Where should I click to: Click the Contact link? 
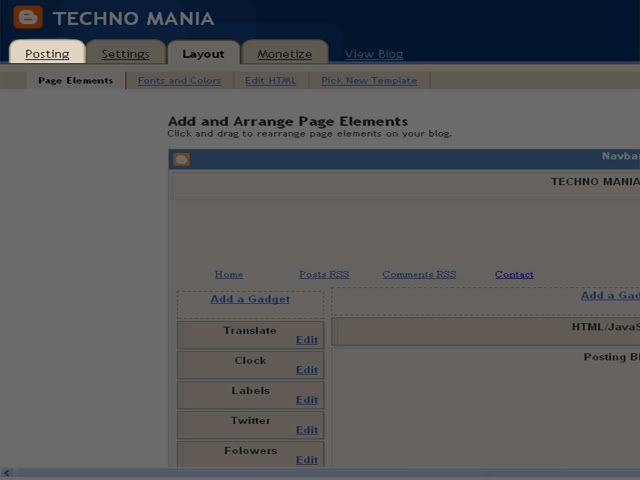(x=514, y=274)
